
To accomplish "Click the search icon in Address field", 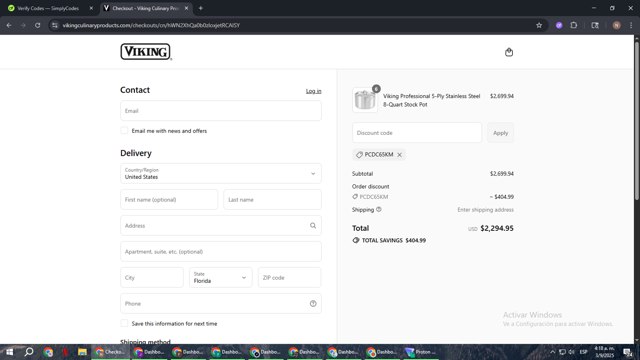I will [313, 226].
